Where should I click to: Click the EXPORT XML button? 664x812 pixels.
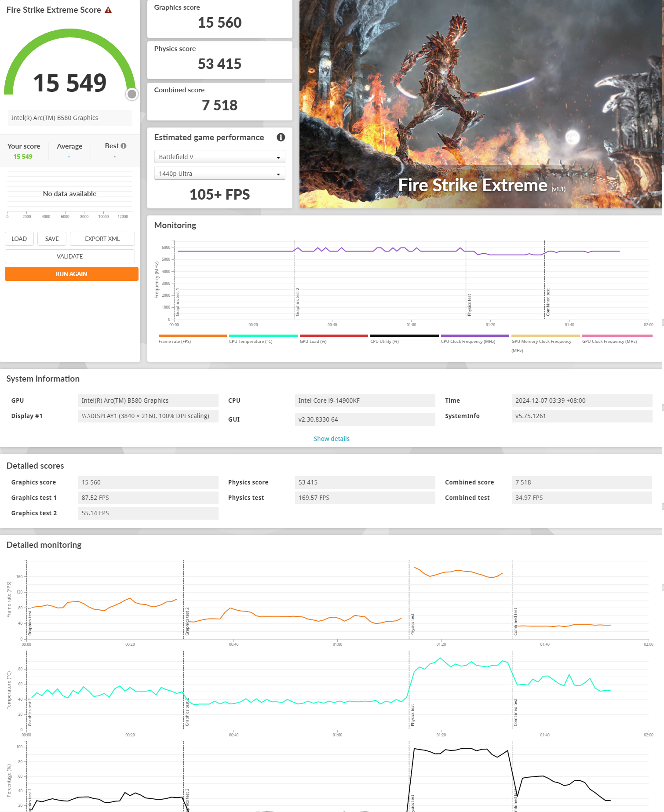pos(102,239)
